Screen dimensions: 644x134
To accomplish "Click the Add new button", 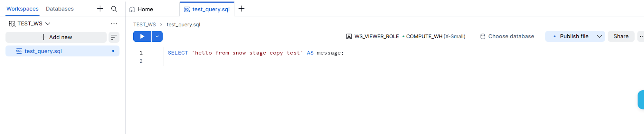I will click(56, 37).
